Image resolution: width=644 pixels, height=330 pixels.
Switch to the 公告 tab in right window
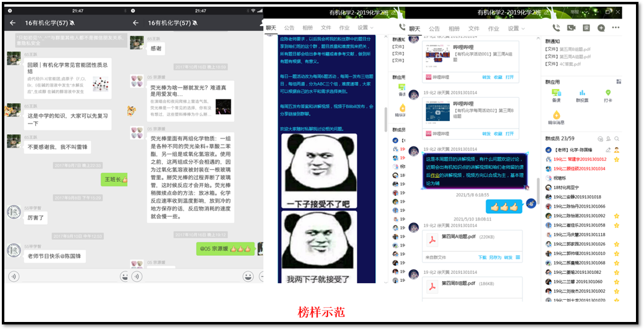434,28
